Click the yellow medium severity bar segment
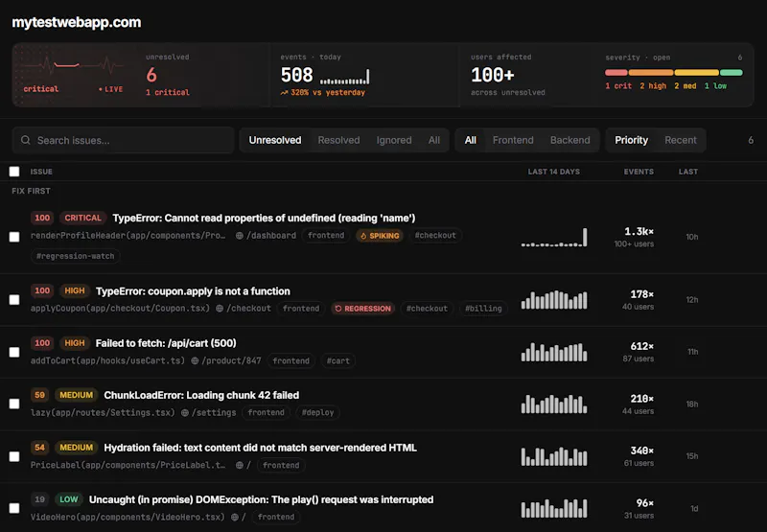This screenshot has width=767, height=532. [x=697, y=72]
